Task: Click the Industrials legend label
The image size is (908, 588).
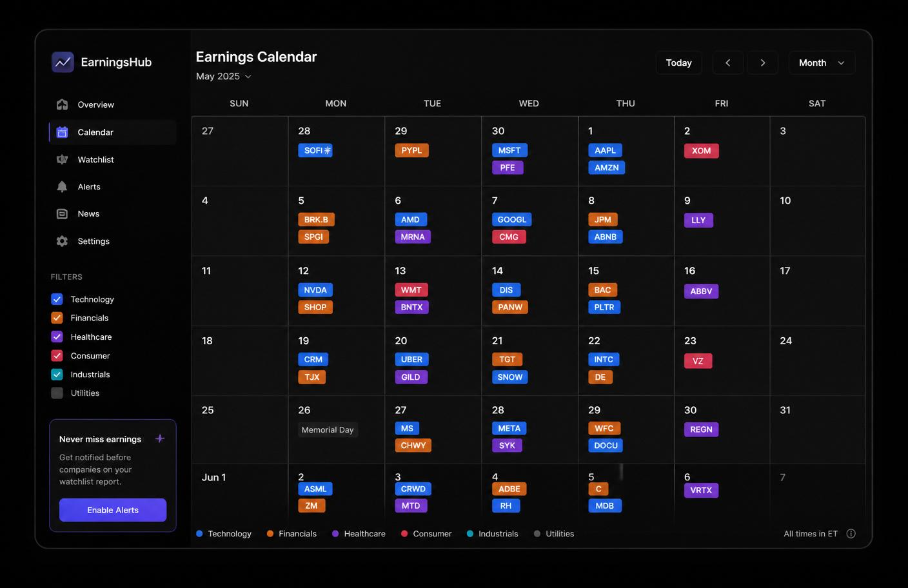Action: [x=498, y=533]
